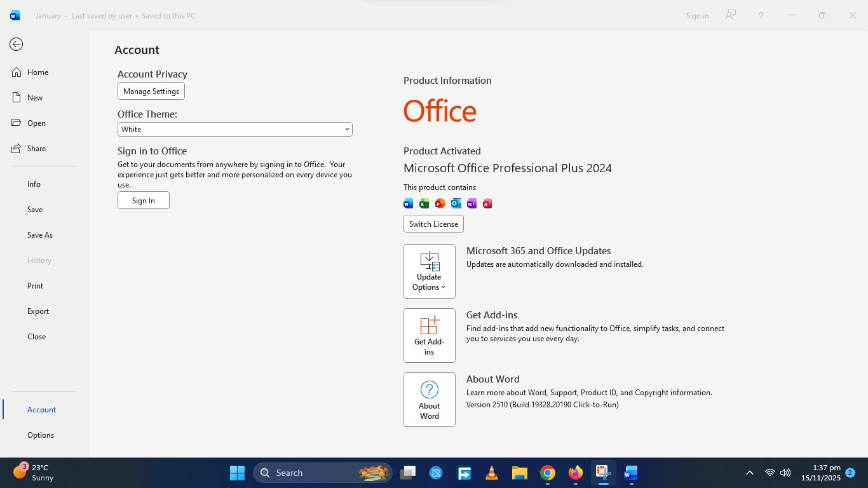Click the Help question mark in title bar
The width and height of the screenshot is (868, 488).
click(x=761, y=15)
